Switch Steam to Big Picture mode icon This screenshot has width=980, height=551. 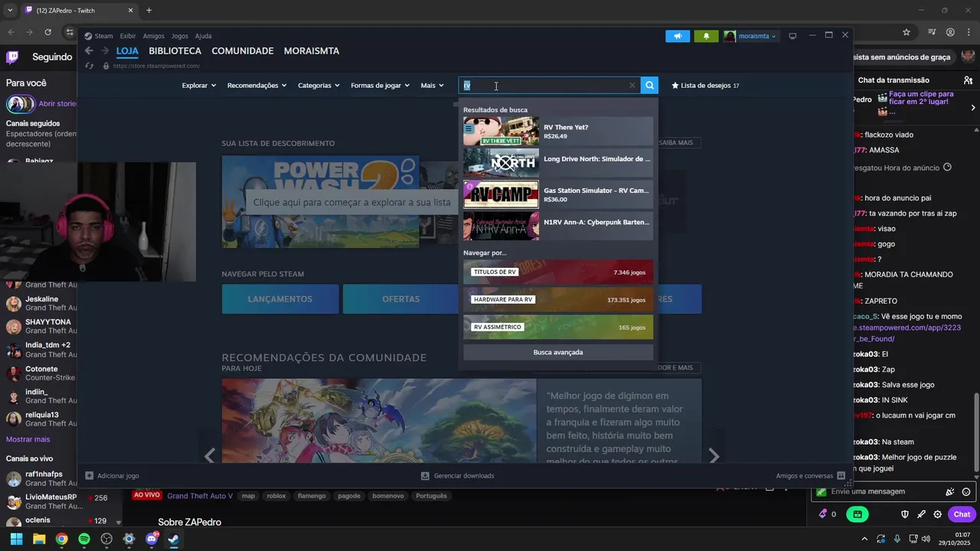pyautogui.click(x=792, y=36)
